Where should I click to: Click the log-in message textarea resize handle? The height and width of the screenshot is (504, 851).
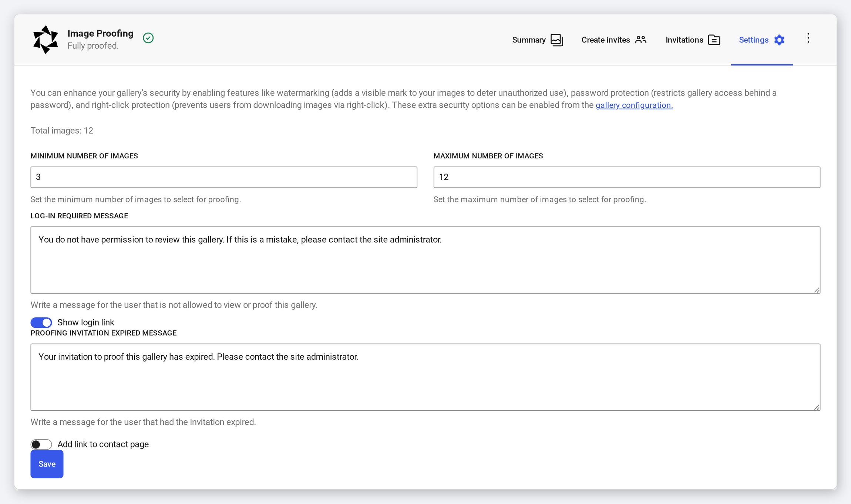tap(817, 290)
